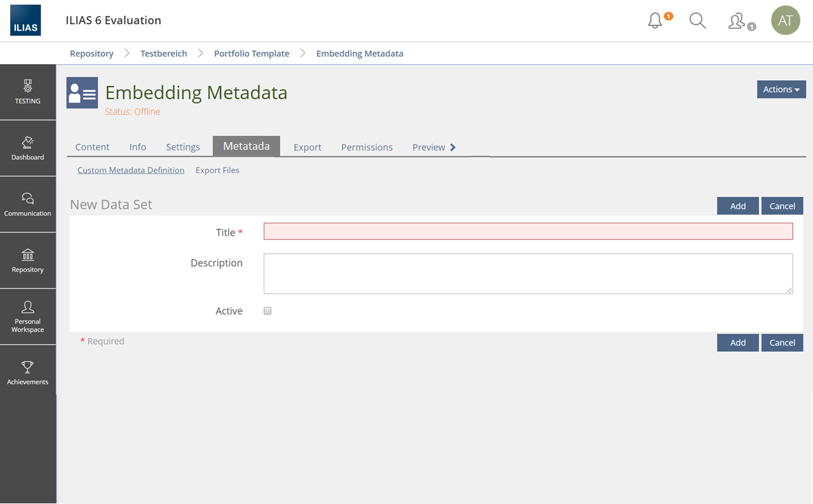The image size is (813, 504).
Task: Expand the Actions dropdown
Action: tap(781, 90)
